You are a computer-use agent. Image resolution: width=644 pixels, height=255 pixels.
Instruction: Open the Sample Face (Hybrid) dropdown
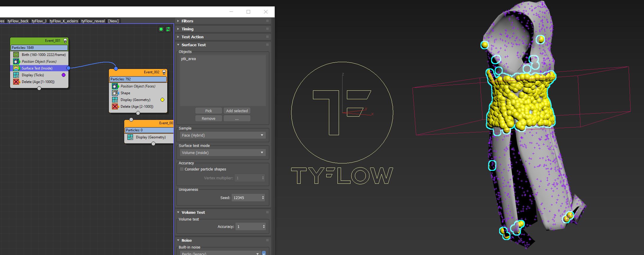point(223,135)
